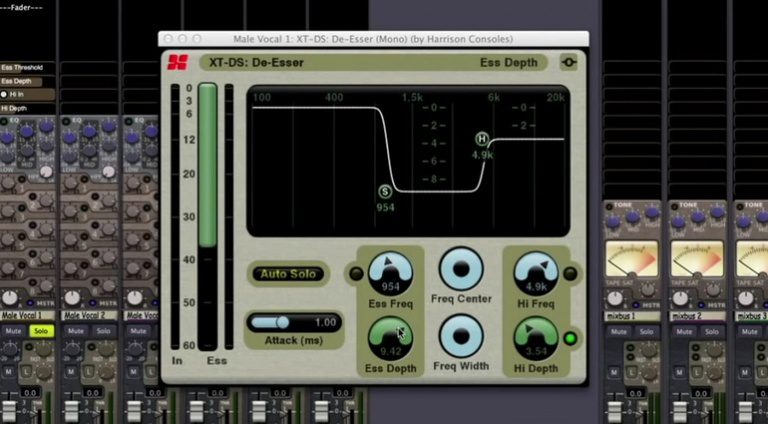Unsolo the Male Vocal 1 channel
The height and width of the screenshot is (424, 768).
click(41, 331)
